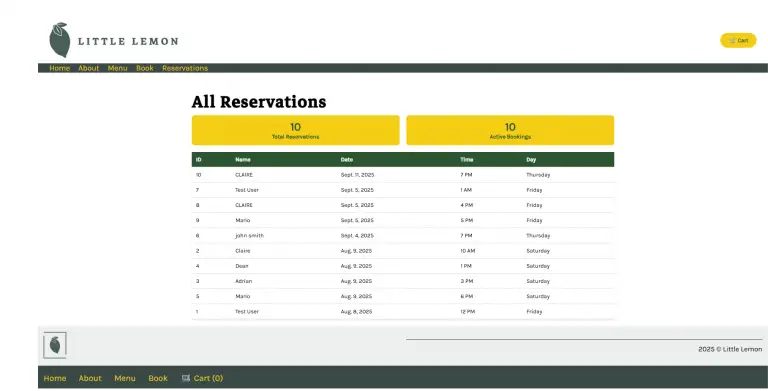Click Thursday in the john smith row
Image resolution: width=768 pixels, height=391 pixels.
pos(538,236)
